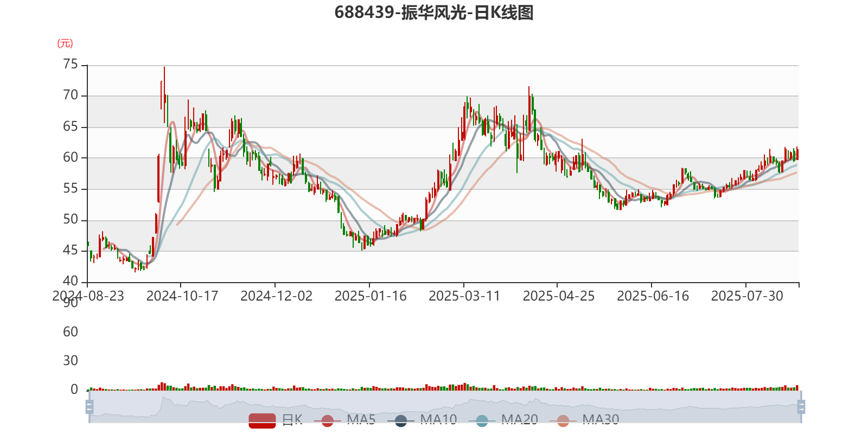
Task: Grab the right data zoom slider handle
Action: coord(801,407)
